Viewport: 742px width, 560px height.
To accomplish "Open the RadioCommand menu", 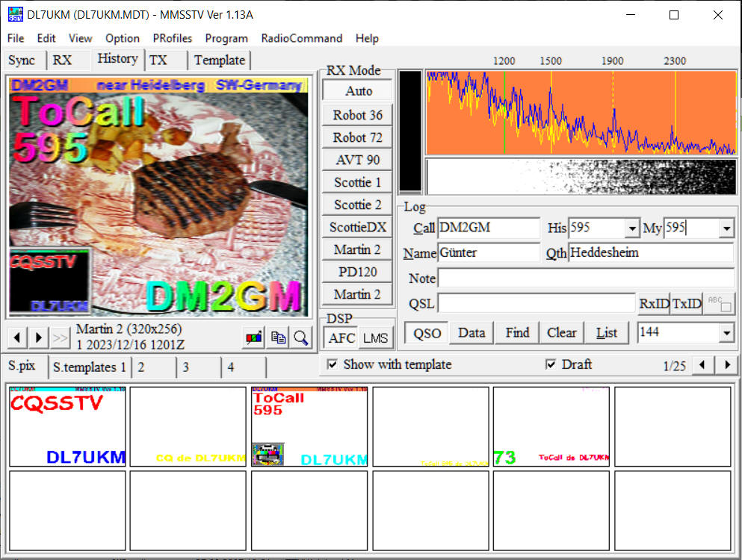I will [301, 38].
